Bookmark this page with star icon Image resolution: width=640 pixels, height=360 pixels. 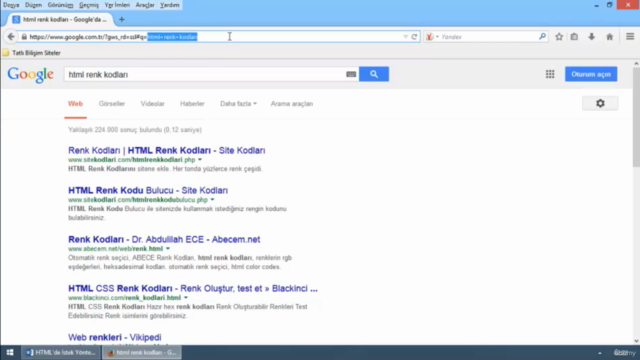(559, 37)
